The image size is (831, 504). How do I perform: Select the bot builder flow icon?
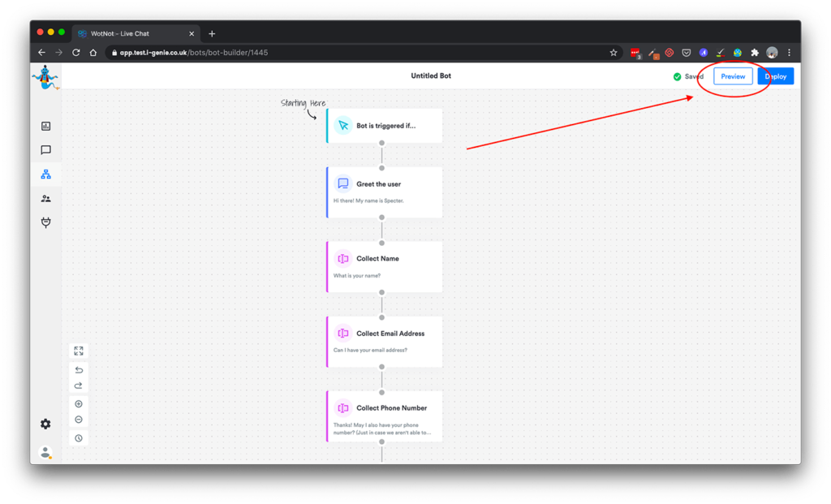pyautogui.click(x=45, y=174)
